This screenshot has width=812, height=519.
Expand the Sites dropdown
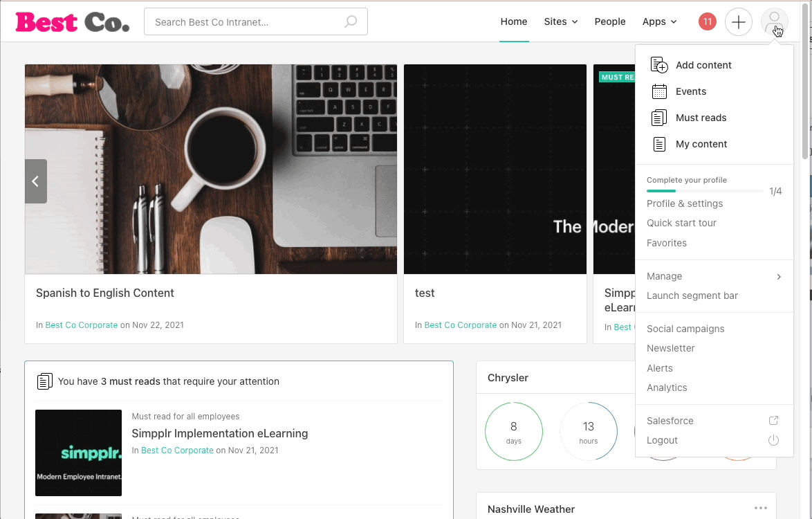[561, 21]
